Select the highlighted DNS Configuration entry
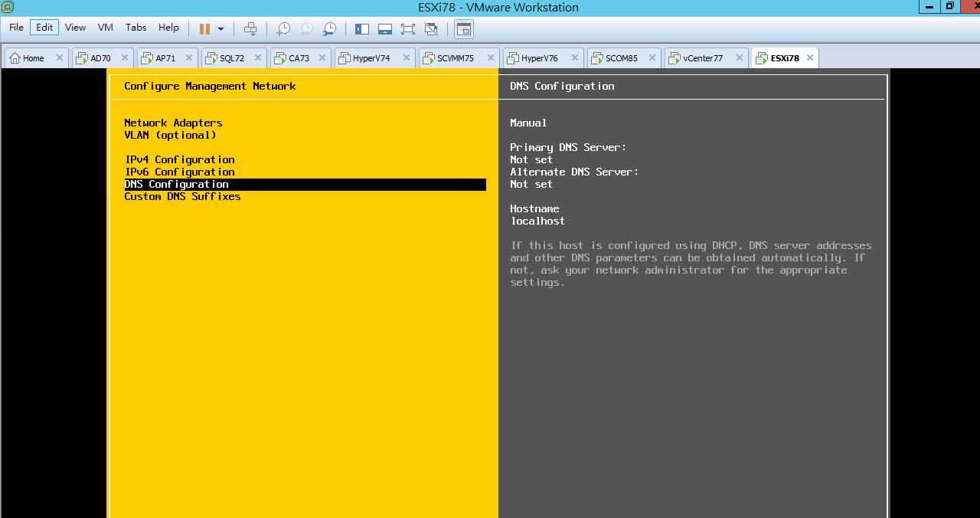Image resolution: width=980 pixels, height=518 pixels. (x=305, y=184)
